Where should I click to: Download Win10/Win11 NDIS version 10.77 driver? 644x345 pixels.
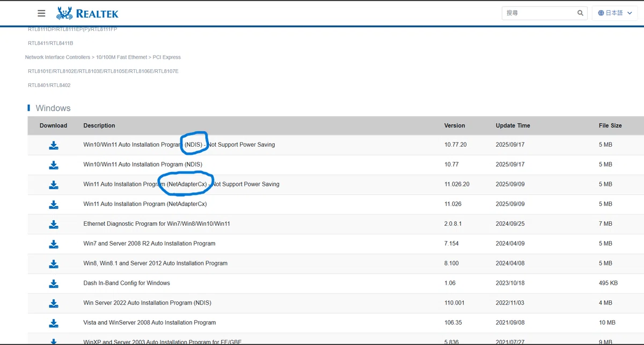pyautogui.click(x=54, y=164)
